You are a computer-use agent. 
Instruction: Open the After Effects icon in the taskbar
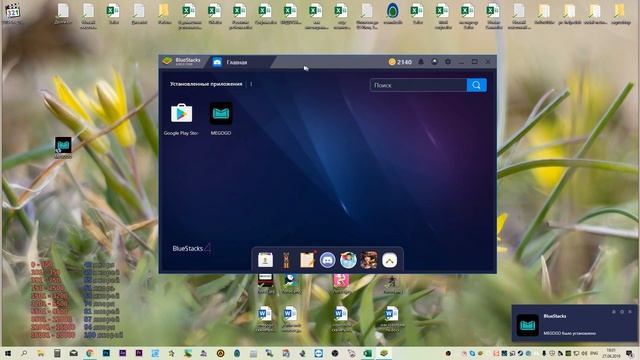click(122, 353)
